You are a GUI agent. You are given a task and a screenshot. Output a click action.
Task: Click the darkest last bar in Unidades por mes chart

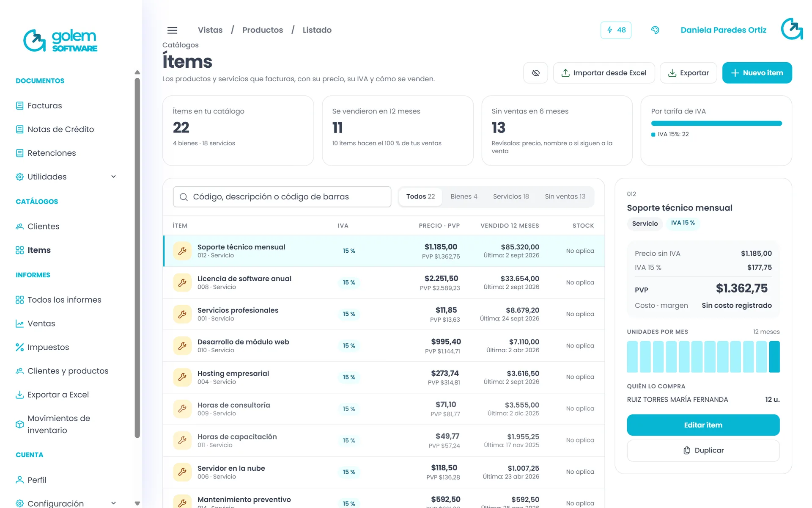click(x=774, y=357)
